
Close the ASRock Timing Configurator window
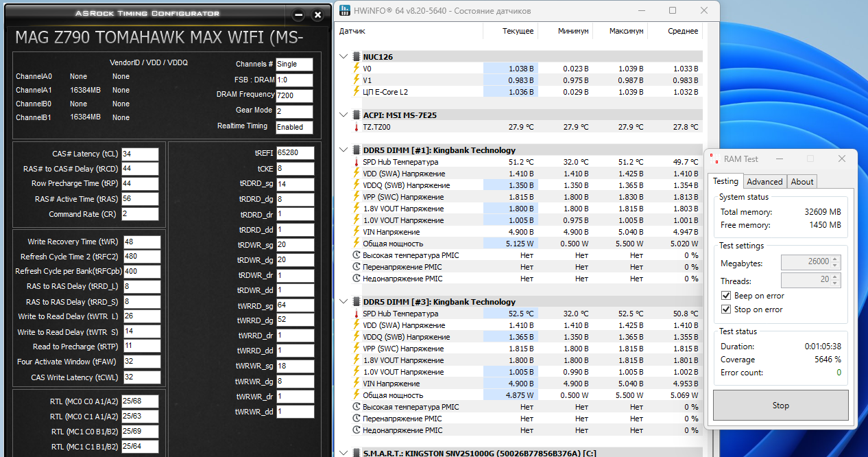pos(317,14)
